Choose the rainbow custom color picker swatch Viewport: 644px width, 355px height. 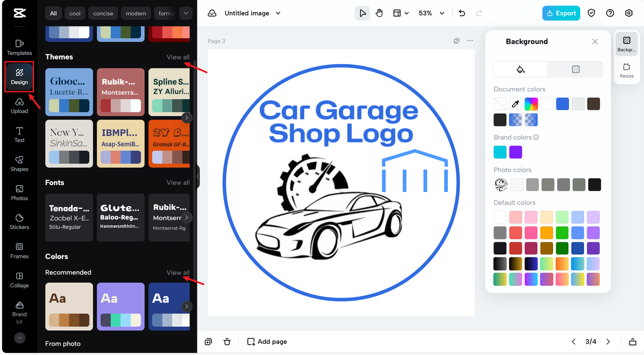point(531,104)
